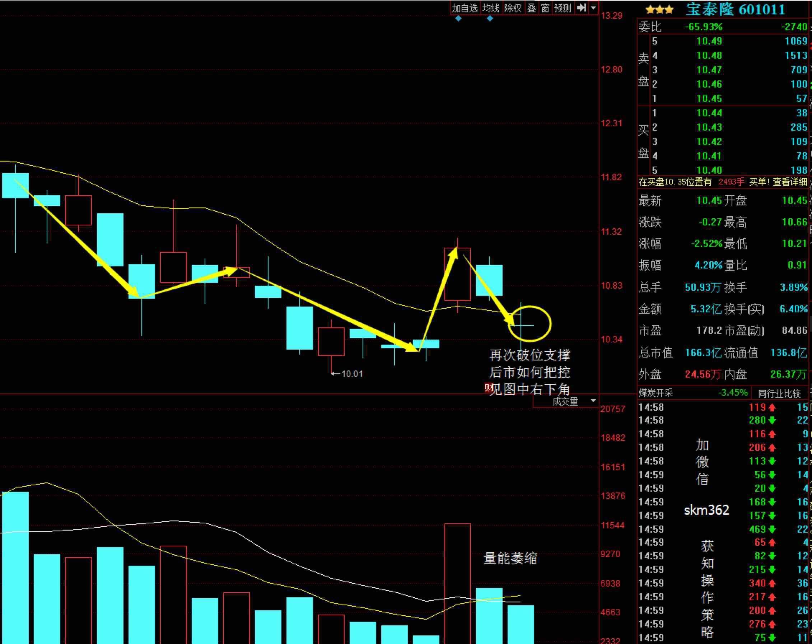The image size is (812, 644).
Task: Select buy level 5 price 10.40
Action: (x=709, y=170)
